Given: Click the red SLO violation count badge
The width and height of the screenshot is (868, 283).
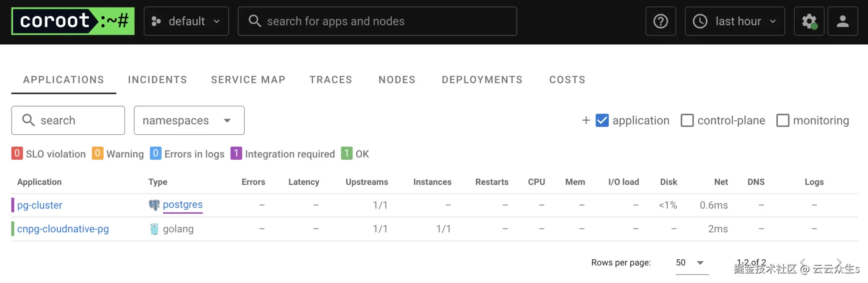Looking at the screenshot, I should (x=17, y=153).
